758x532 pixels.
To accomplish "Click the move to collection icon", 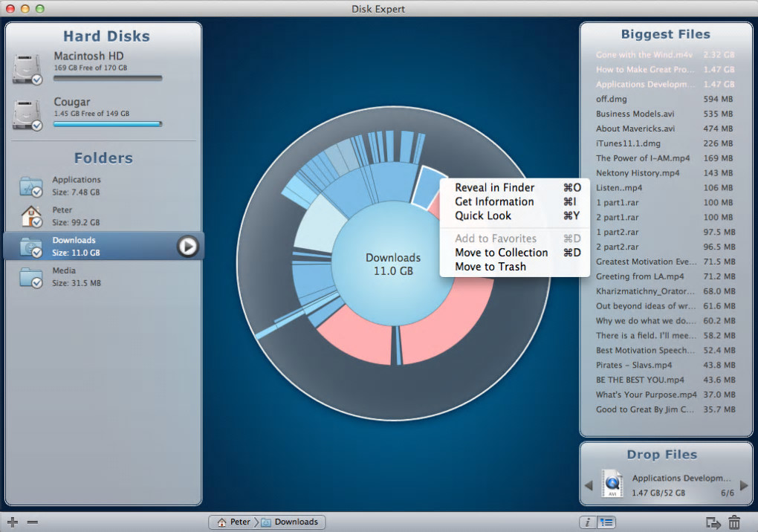I will 713,522.
